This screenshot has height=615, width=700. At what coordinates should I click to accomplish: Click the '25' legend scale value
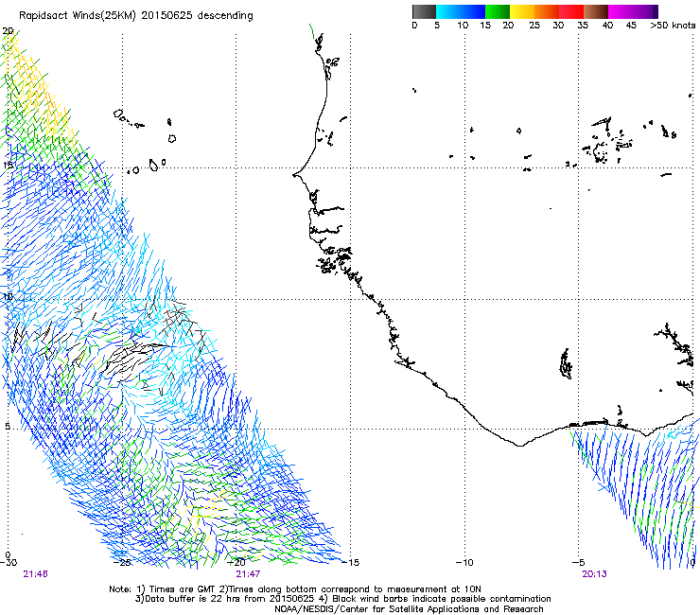[534, 26]
